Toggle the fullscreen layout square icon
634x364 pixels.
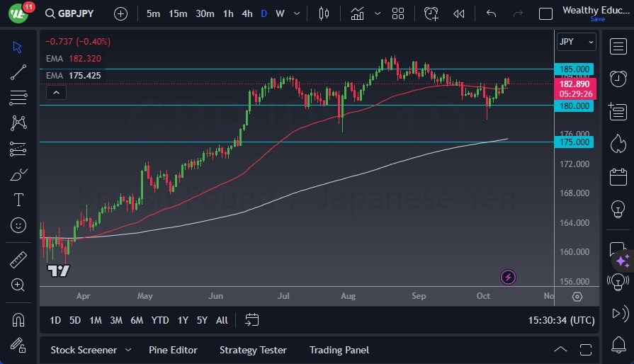pyautogui.click(x=545, y=13)
